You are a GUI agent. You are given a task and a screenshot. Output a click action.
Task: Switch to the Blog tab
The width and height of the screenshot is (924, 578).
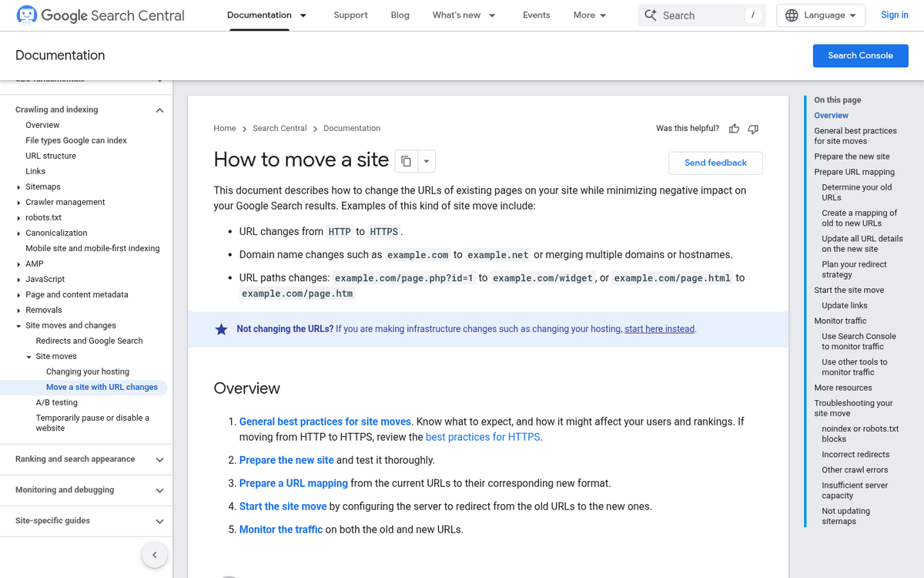(x=400, y=15)
